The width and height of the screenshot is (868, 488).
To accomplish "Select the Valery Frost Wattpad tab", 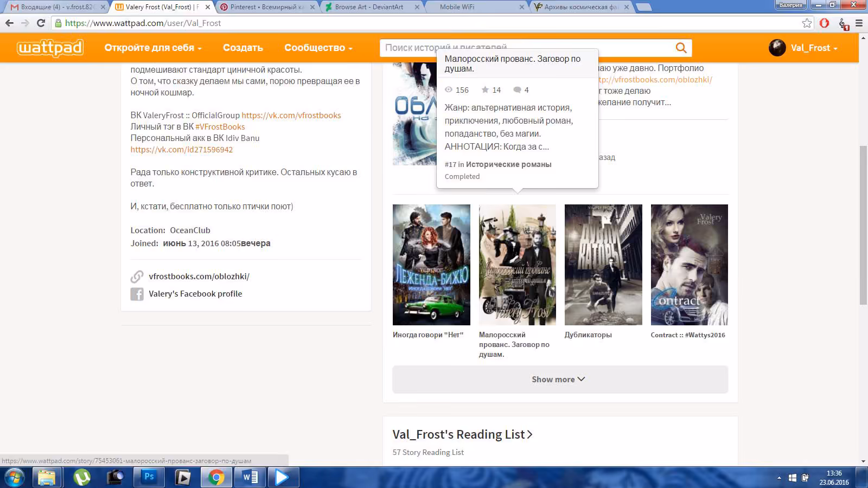I will pos(162,7).
